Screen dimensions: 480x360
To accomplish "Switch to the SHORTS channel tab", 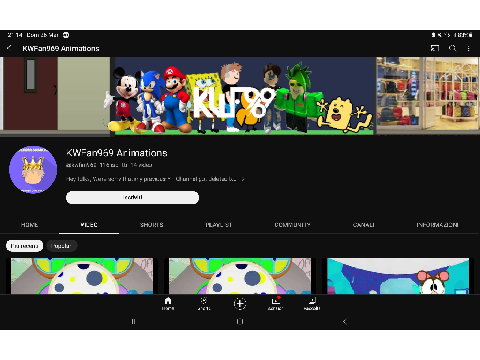I will pyautogui.click(x=152, y=225).
